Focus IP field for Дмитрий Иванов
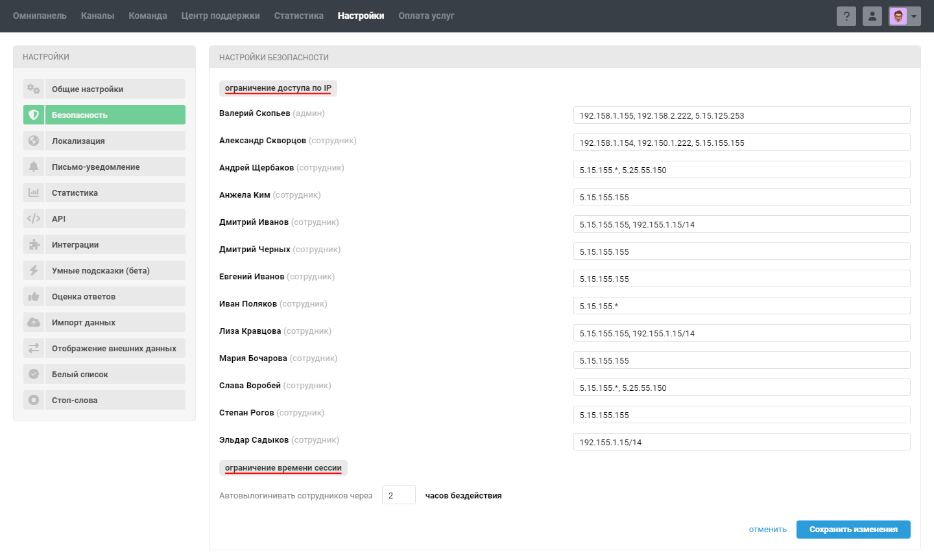934x560 pixels. click(x=742, y=224)
